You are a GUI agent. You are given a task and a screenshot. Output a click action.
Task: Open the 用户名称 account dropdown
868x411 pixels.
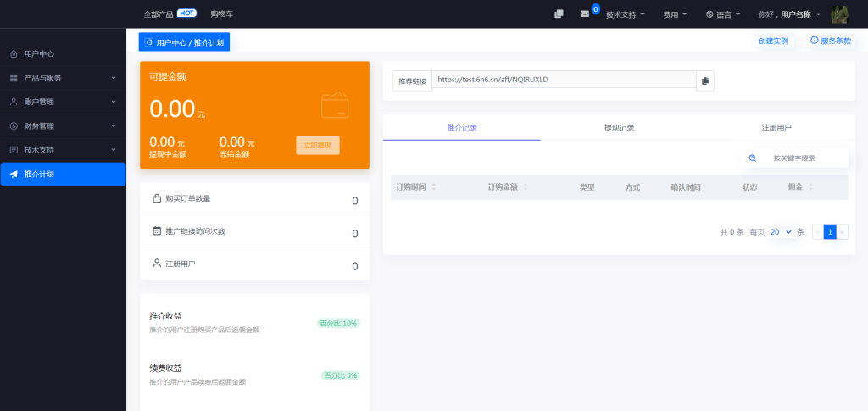click(789, 15)
